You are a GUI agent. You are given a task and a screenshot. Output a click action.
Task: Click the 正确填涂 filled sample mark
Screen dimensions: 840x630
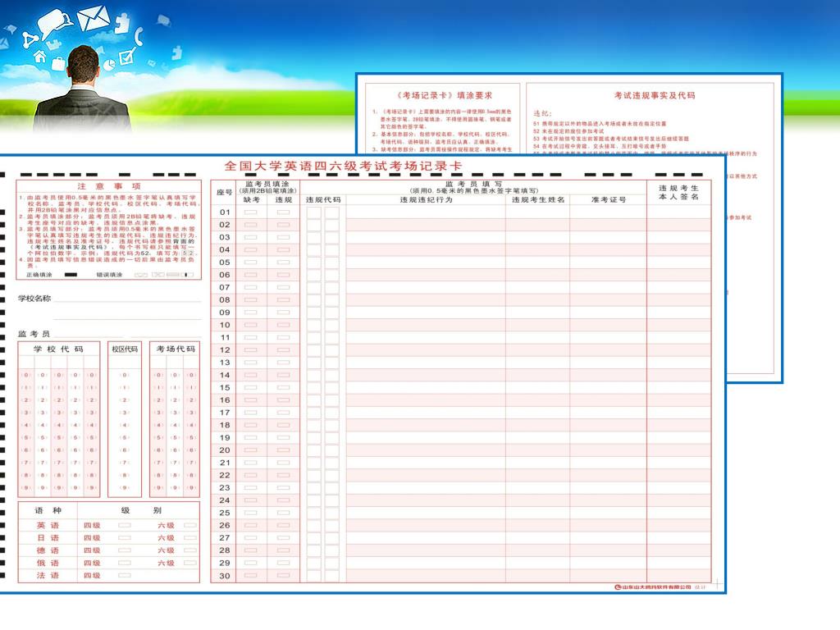click(71, 275)
